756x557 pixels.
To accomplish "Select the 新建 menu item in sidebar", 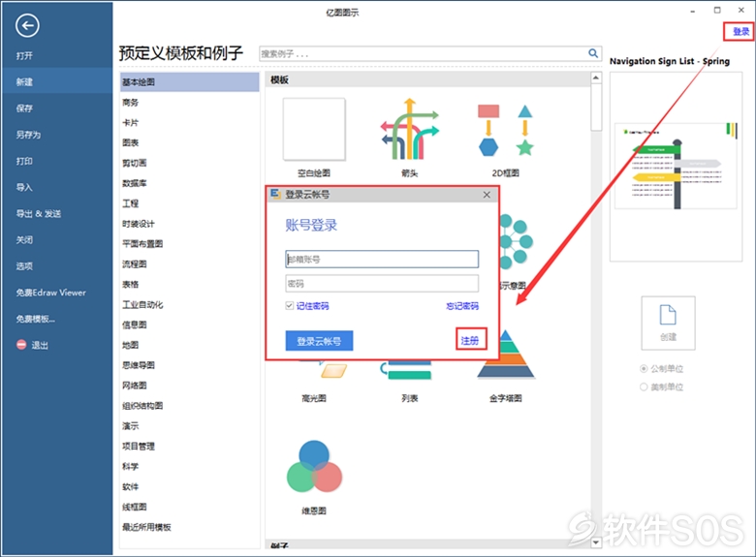I will point(56,82).
